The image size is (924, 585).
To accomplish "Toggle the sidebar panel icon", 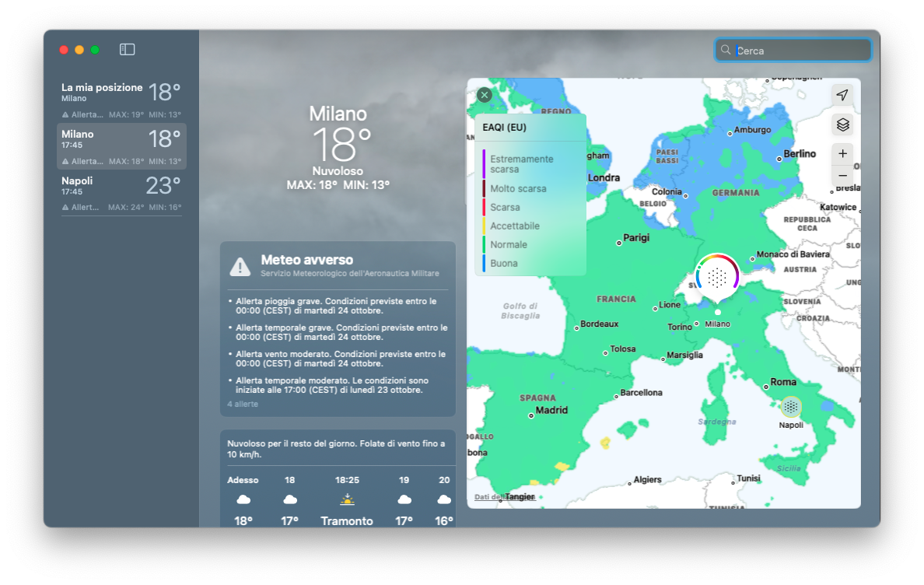I will [x=128, y=50].
